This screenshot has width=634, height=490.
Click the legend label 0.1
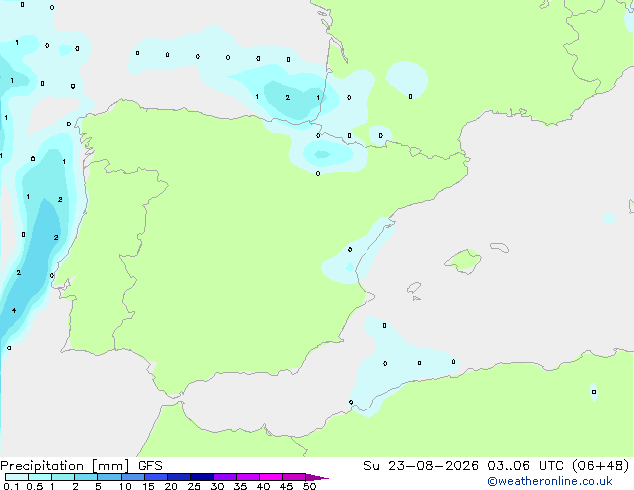coord(11,486)
